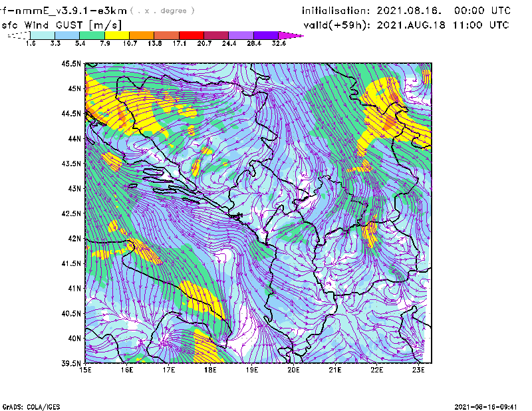
Task: Click the 16E longitude label
Action: pos(127,370)
